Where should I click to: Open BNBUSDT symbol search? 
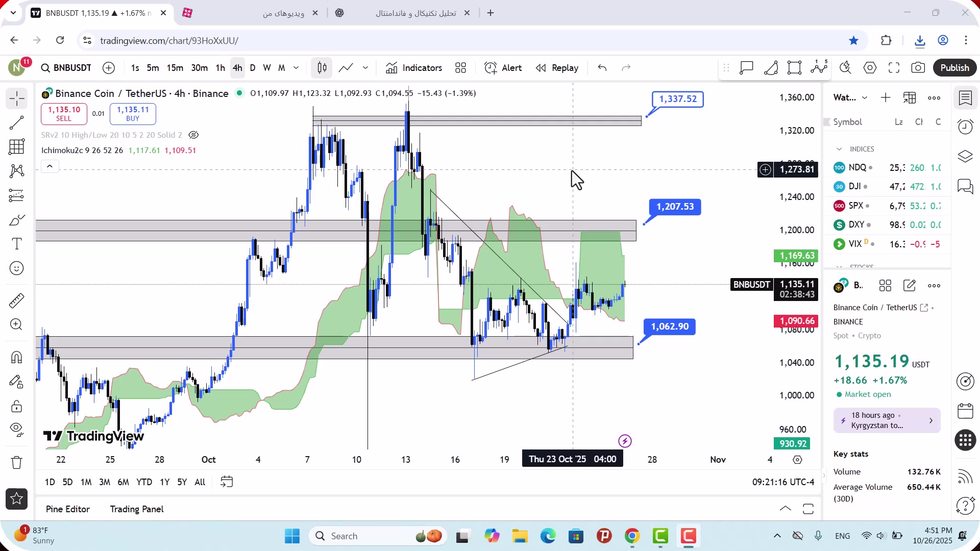(66, 68)
